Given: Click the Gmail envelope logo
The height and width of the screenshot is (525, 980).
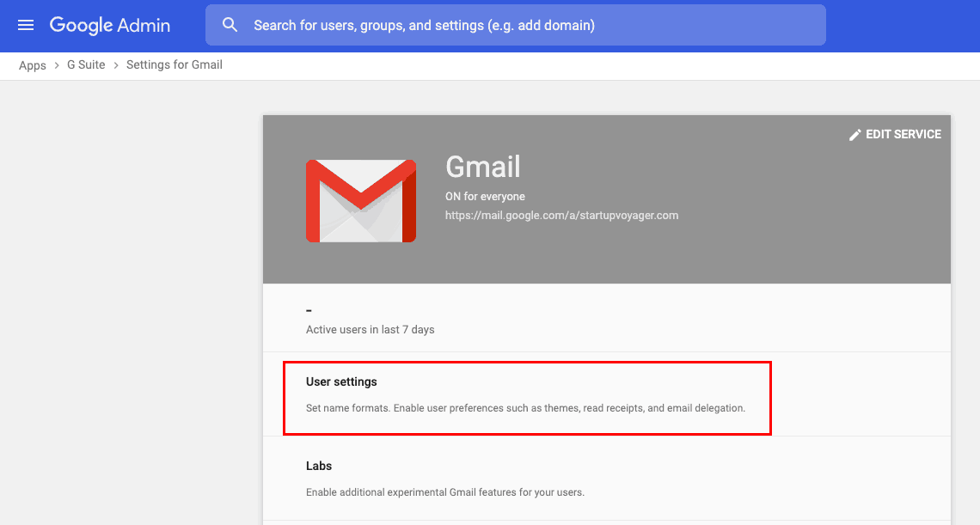Looking at the screenshot, I should [361, 200].
